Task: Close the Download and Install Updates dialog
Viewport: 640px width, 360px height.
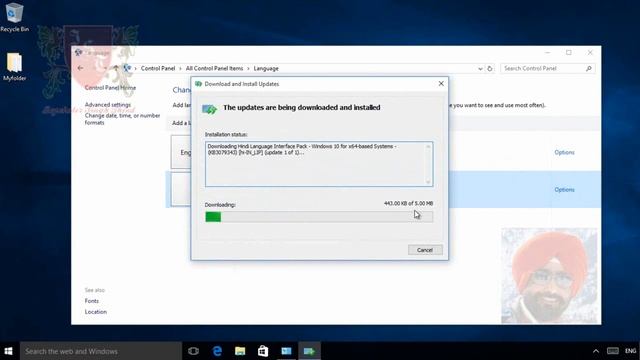Action: [x=441, y=83]
